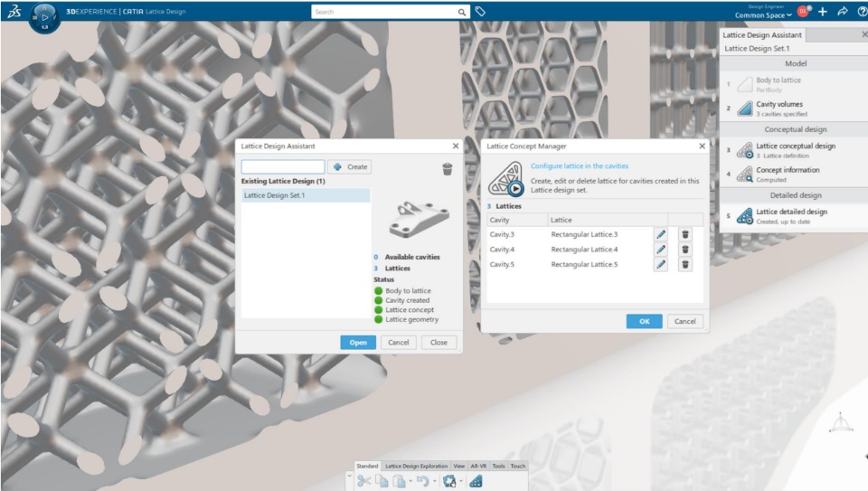Click the Open button in Lattice Design Assistant
The width and height of the screenshot is (868, 491).
click(x=358, y=343)
